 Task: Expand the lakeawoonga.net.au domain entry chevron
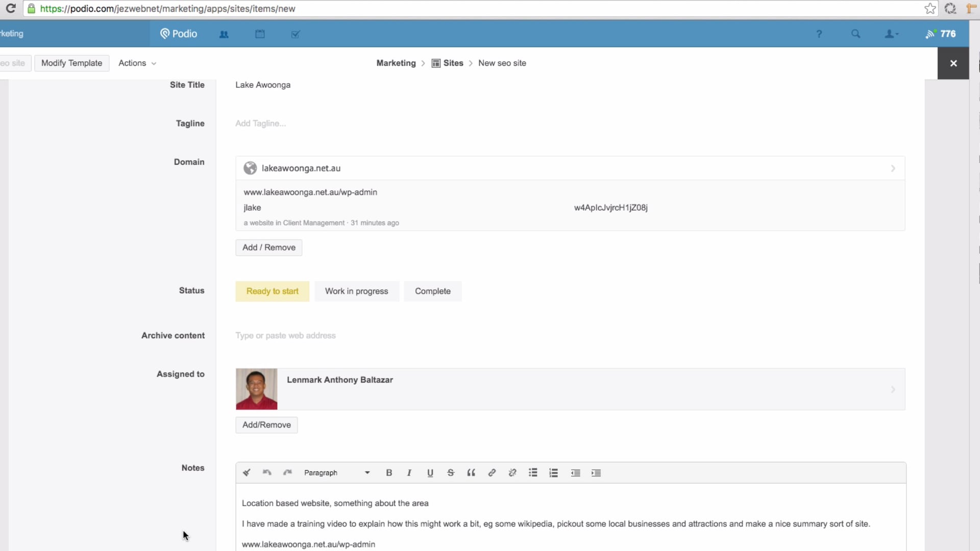[x=893, y=168]
